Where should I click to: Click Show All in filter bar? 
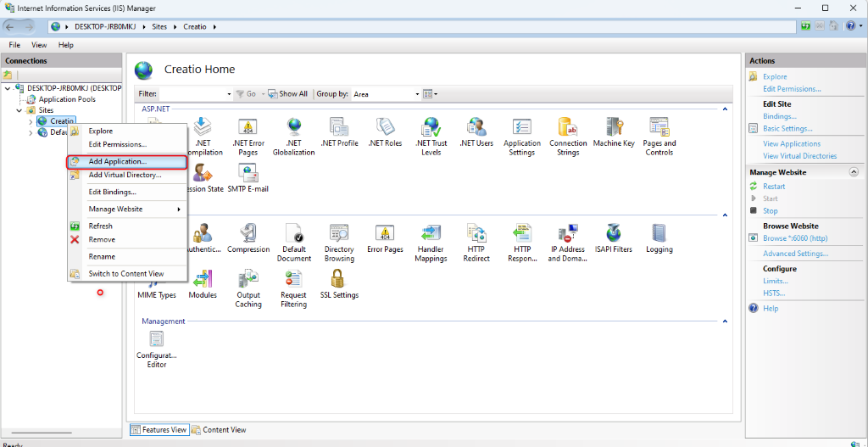[x=288, y=94]
